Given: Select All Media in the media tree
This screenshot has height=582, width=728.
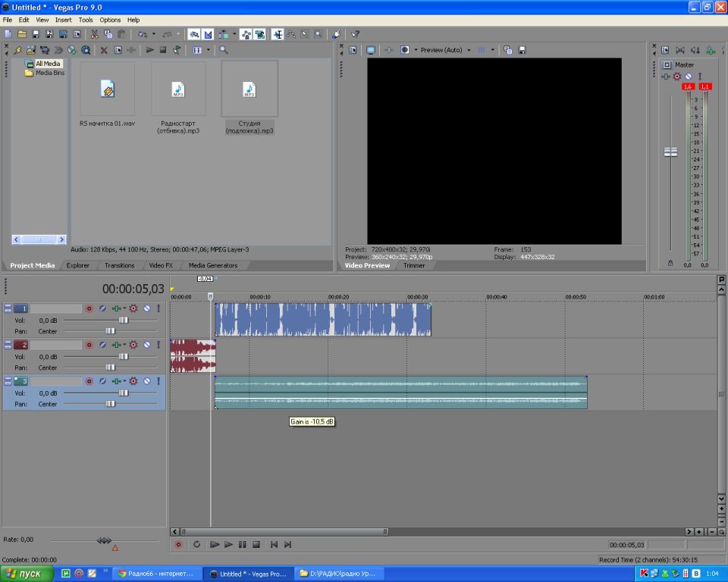Looking at the screenshot, I should [48, 64].
